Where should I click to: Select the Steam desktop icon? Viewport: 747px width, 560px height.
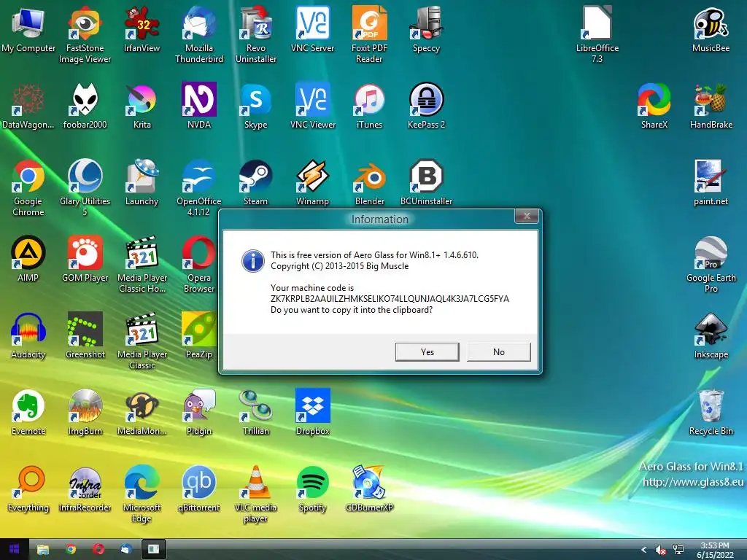[x=256, y=183]
